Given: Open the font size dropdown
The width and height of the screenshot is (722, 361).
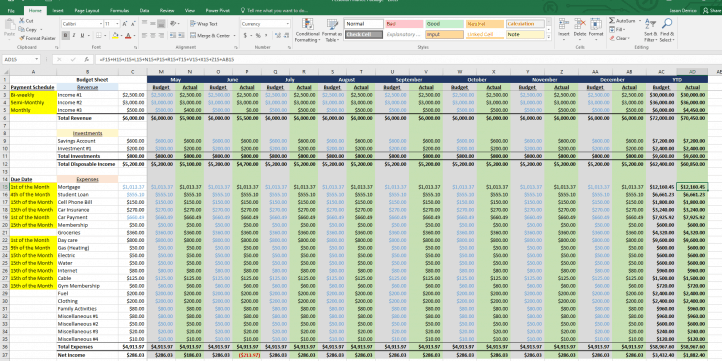Looking at the screenshot, I should pyautogui.click(x=117, y=23).
